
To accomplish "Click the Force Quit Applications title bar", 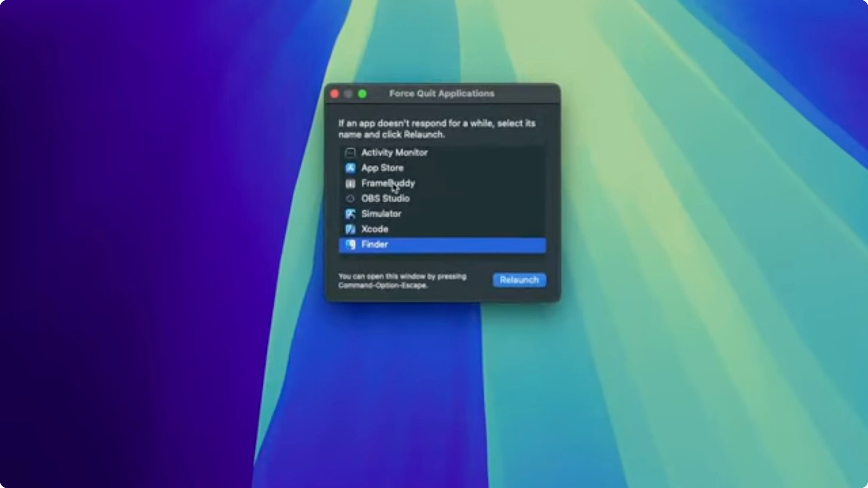I will coord(442,94).
